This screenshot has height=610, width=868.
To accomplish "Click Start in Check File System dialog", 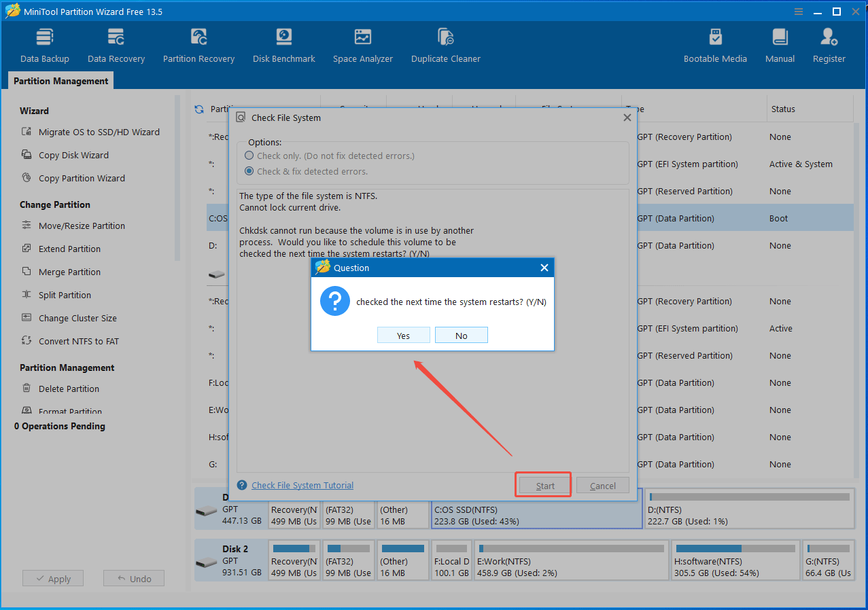I will click(x=542, y=485).
